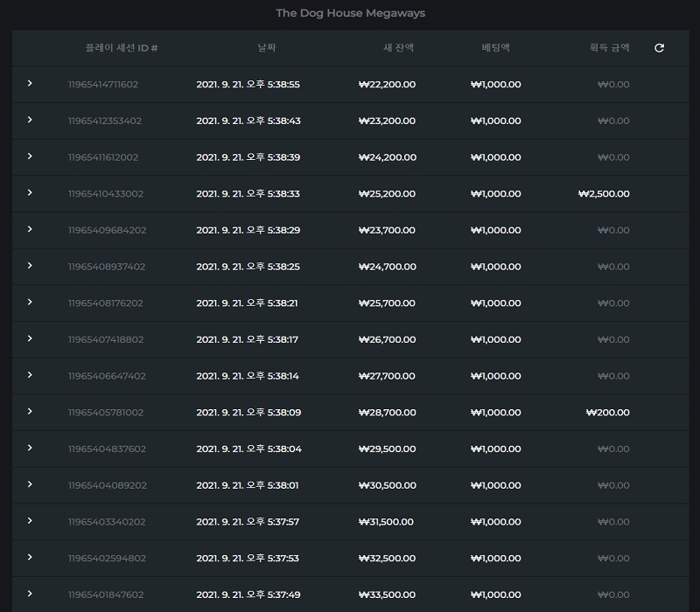Screen dimensions: 700x612
Task: Click The Dog House Megaways title
Action: [351, 13]
